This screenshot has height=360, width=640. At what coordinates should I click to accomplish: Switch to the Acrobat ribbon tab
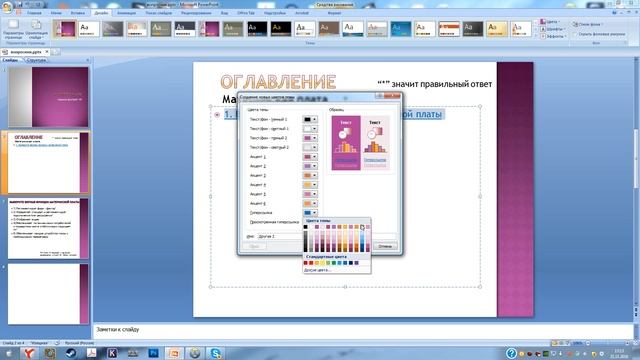pyautogui.click(x=302, y=13)
